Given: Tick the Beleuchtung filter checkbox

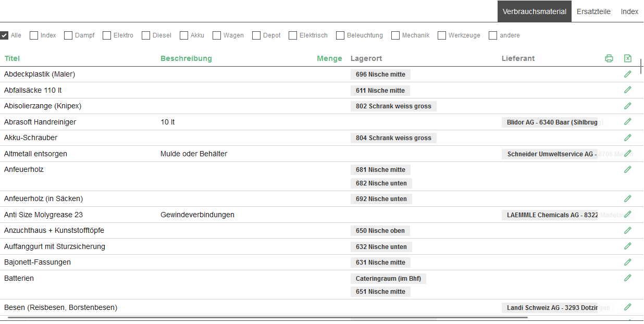Looking at the screenshot, I should (x=340, y=35).
